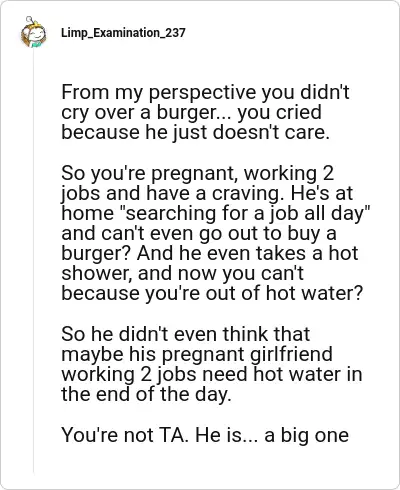The height and width of the screenshot is (490, 400).
Task: Click the quoted phrase "searching for a job all day"
Action: point(243,213)
